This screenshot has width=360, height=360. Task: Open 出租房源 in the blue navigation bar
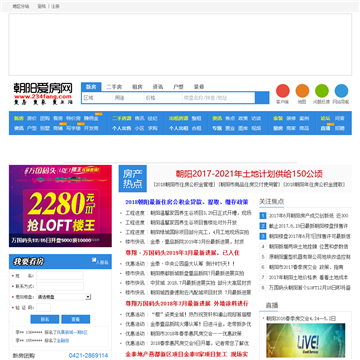(178, 118)
